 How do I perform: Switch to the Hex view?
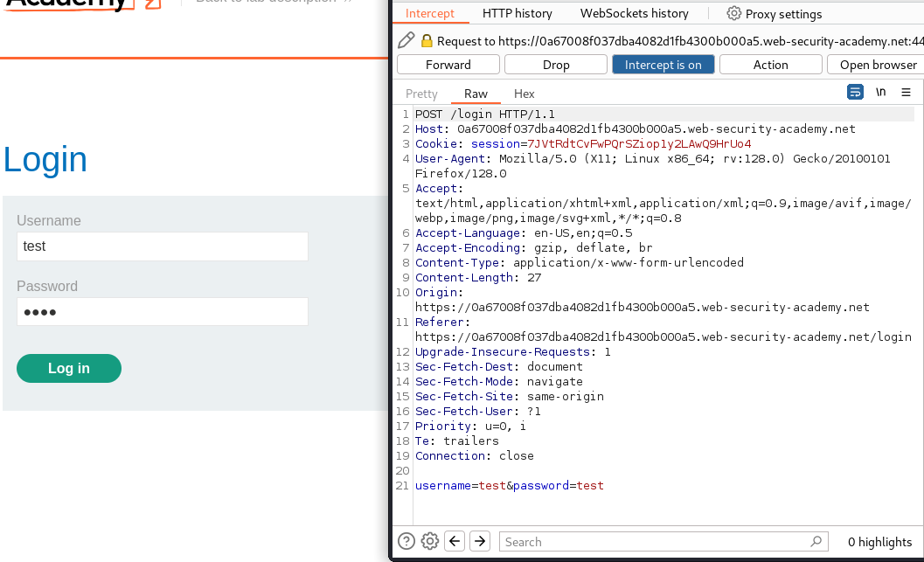click(524, 94)
